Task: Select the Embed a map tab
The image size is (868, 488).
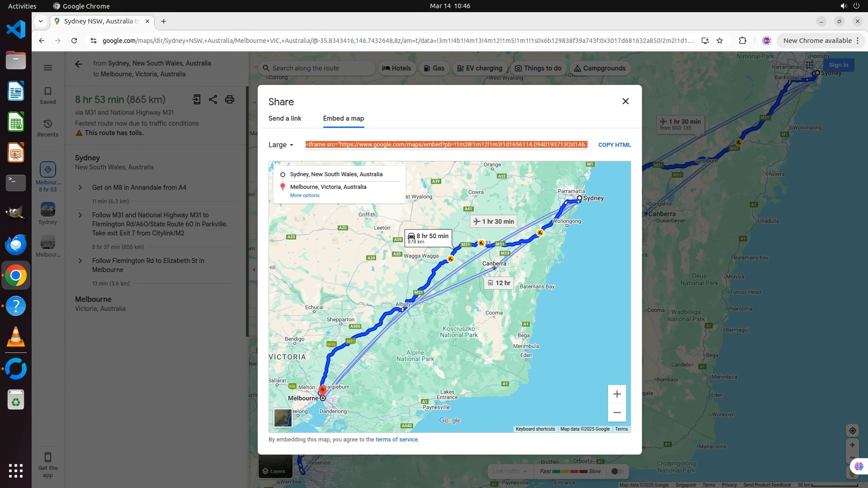Action: 343,118
